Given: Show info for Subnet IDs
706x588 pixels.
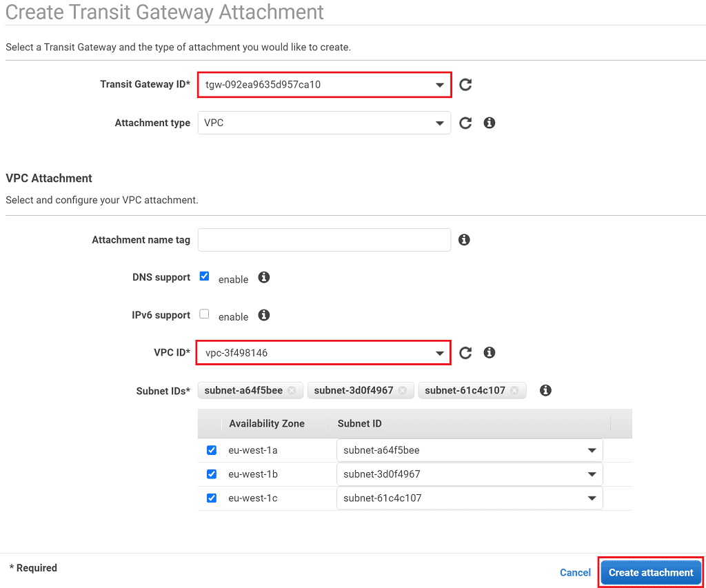Looking at the screenshot, I should tap(545, 390).
